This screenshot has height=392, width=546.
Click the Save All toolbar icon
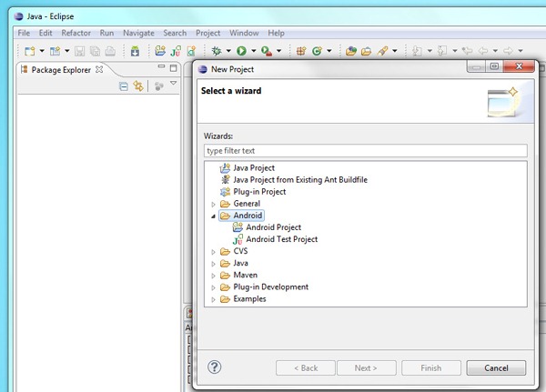point(95,51)
